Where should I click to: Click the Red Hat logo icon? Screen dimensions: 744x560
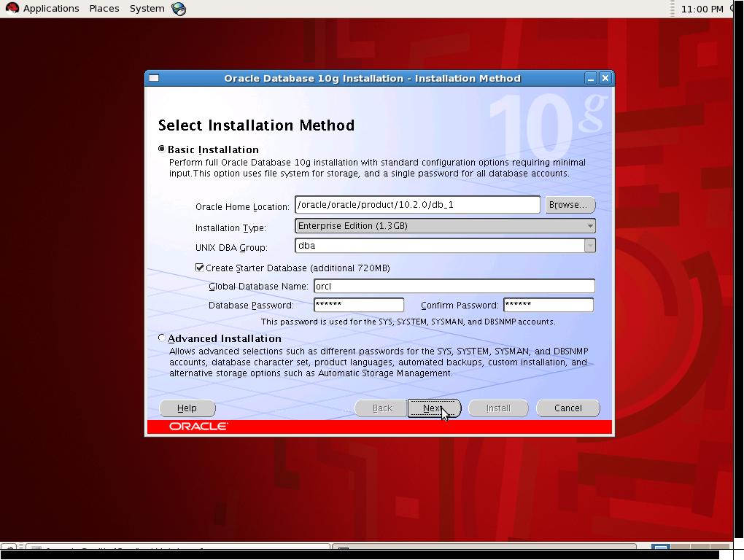coord(12,8)
